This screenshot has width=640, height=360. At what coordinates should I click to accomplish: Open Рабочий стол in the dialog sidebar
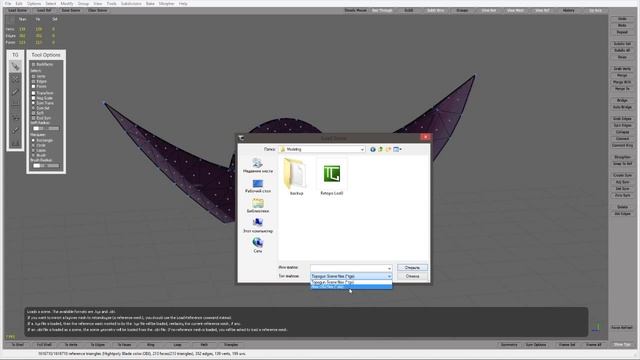[258, 186]
